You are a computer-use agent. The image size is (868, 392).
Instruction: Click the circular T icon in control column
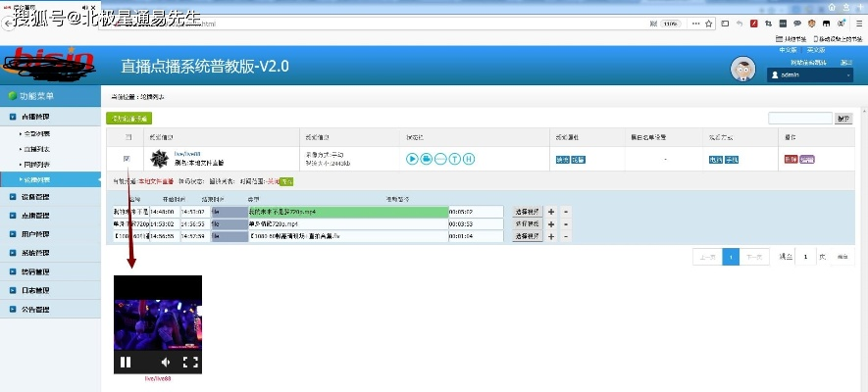455,159
